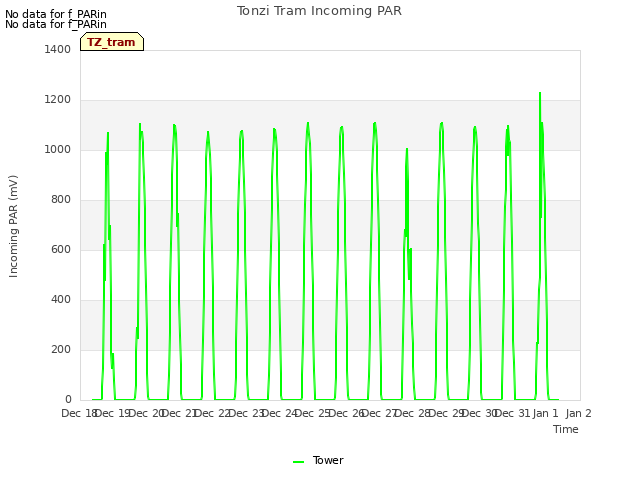
Task: Click the chart title Tonzi Tram Incoming PAR
Action: (319, 11)
